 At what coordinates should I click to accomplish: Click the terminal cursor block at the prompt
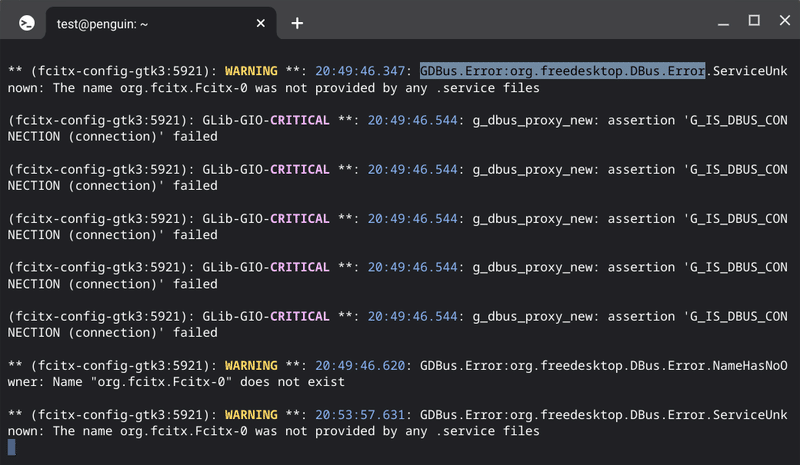point(11,447)
